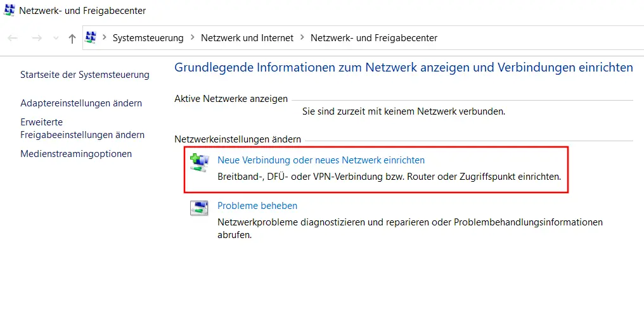Click the Network Center title bar icon

coord(10,10)
